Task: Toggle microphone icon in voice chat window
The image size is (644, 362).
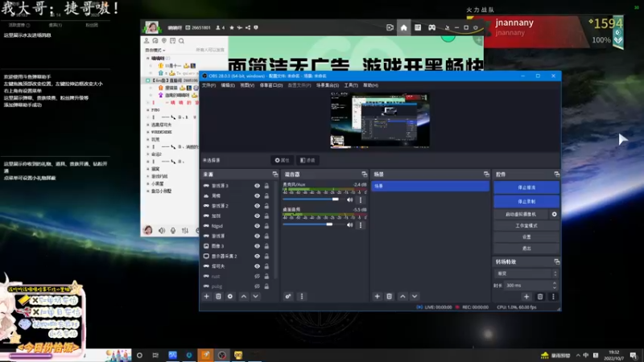Action: (173, 231)
